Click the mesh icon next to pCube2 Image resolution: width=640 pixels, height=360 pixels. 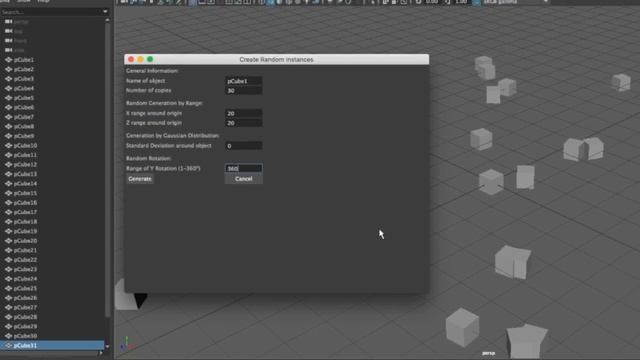coord(9,69)
